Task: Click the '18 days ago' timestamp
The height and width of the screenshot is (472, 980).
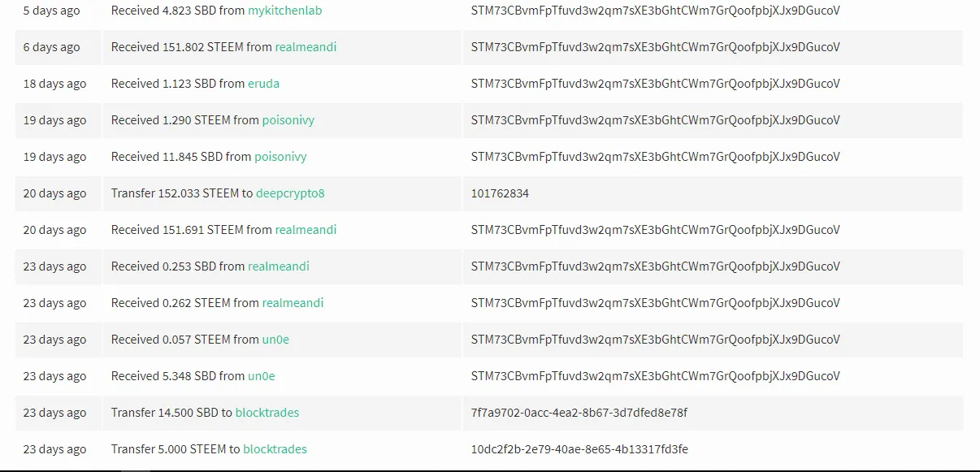Action: [54, 84]
